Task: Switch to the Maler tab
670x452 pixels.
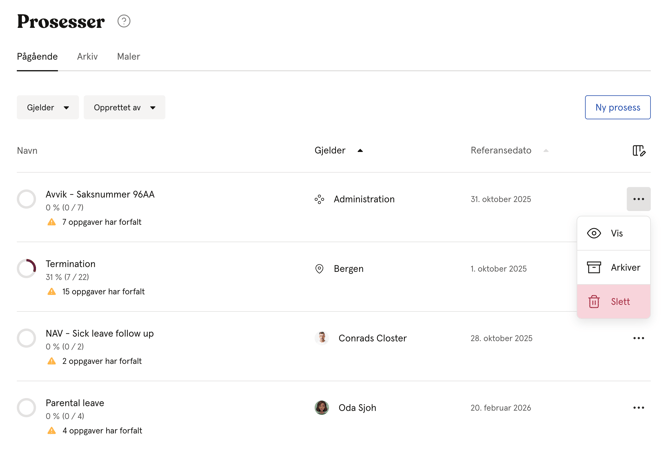Action: pyautogui.click(x=128, y=56)
